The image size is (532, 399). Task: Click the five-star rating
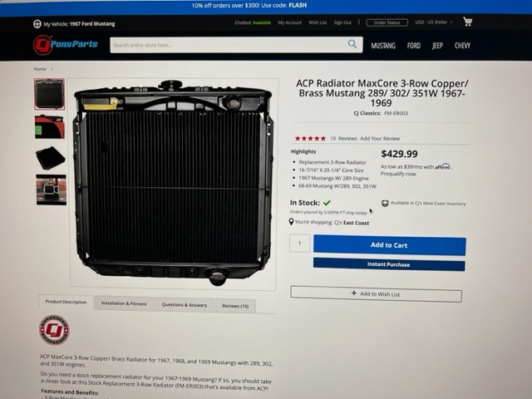pyautogui.click(x=310, y=138)
